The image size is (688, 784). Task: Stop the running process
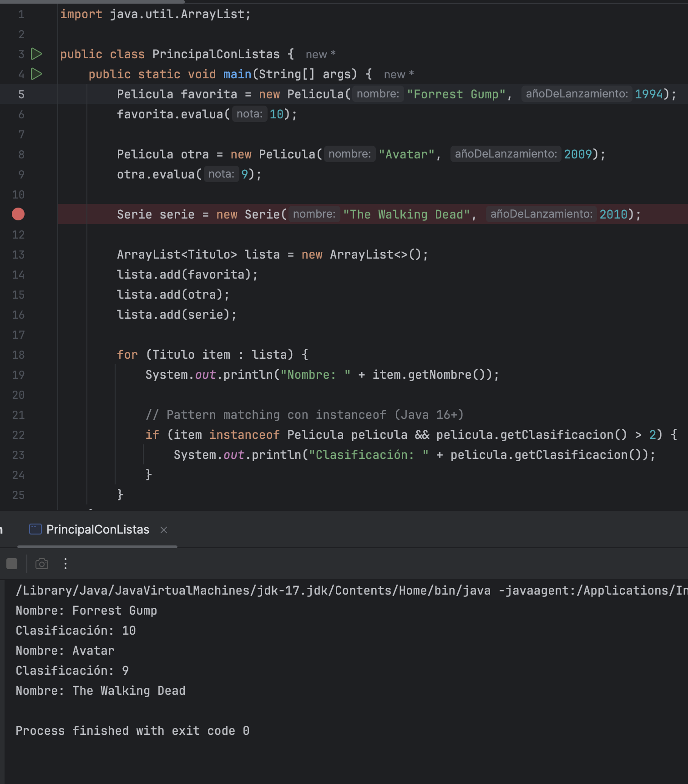coord(12,564)
